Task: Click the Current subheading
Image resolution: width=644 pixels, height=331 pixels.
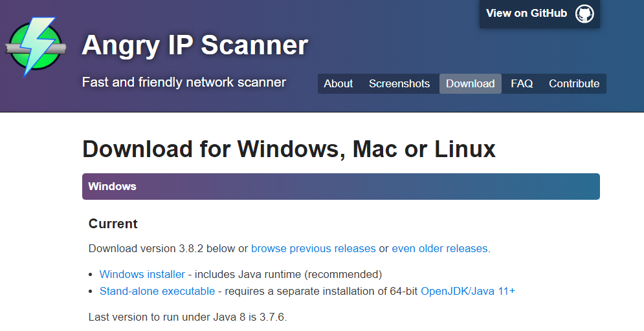Action: 113,224
